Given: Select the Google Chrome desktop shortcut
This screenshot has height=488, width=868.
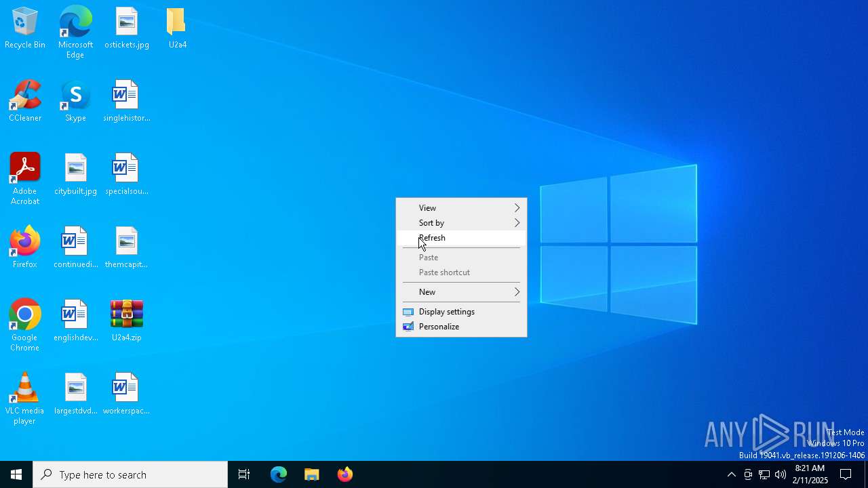Looking at the screenshot, I should pos(25,325).
